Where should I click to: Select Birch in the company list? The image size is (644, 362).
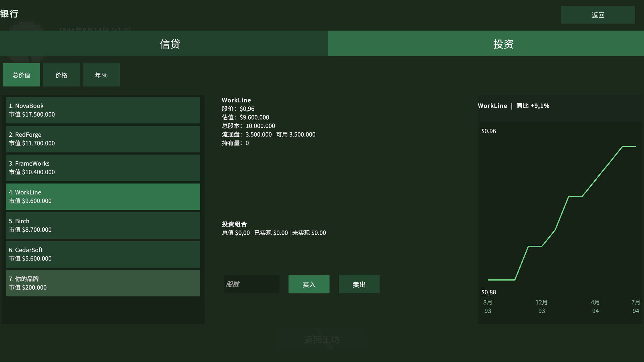[x=103, y=226]
